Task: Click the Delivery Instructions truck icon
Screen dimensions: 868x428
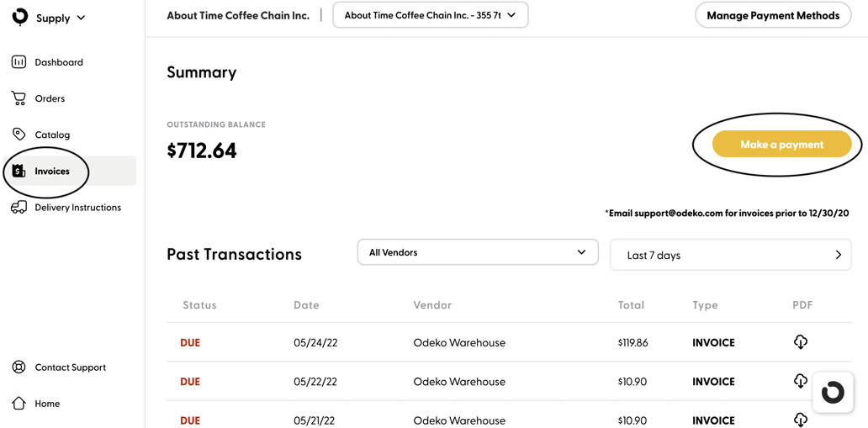Action: point(19,207)
